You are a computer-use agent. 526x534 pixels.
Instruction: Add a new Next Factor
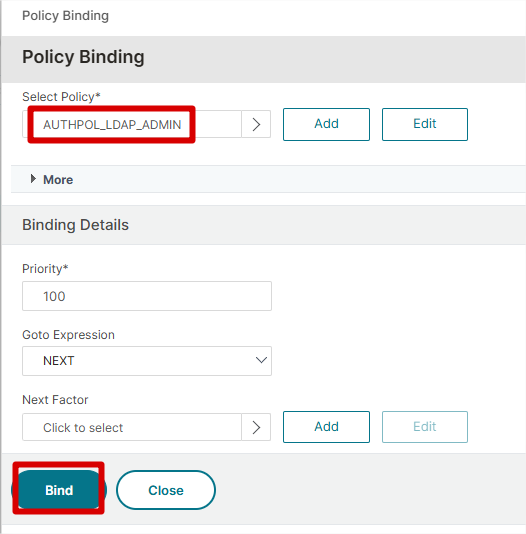tap(326, 427)
